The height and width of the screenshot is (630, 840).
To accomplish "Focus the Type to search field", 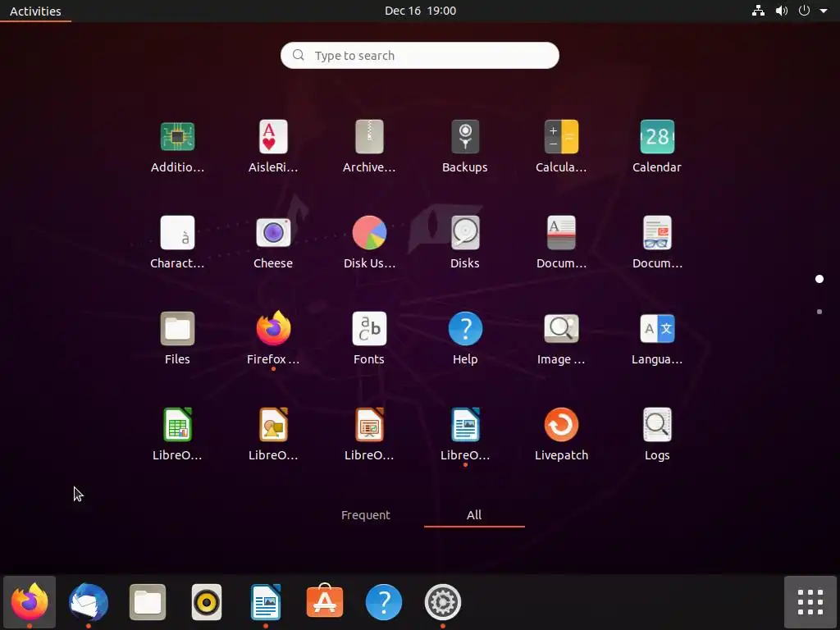I will 419,55.
